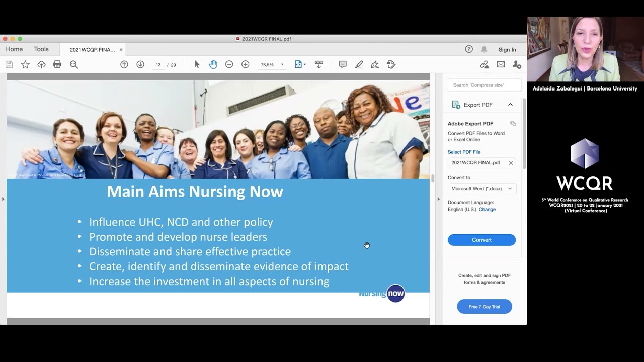Click the 'Main Aims Nursing Now' heading
The image size is (644, 362).
coord(195,192)
